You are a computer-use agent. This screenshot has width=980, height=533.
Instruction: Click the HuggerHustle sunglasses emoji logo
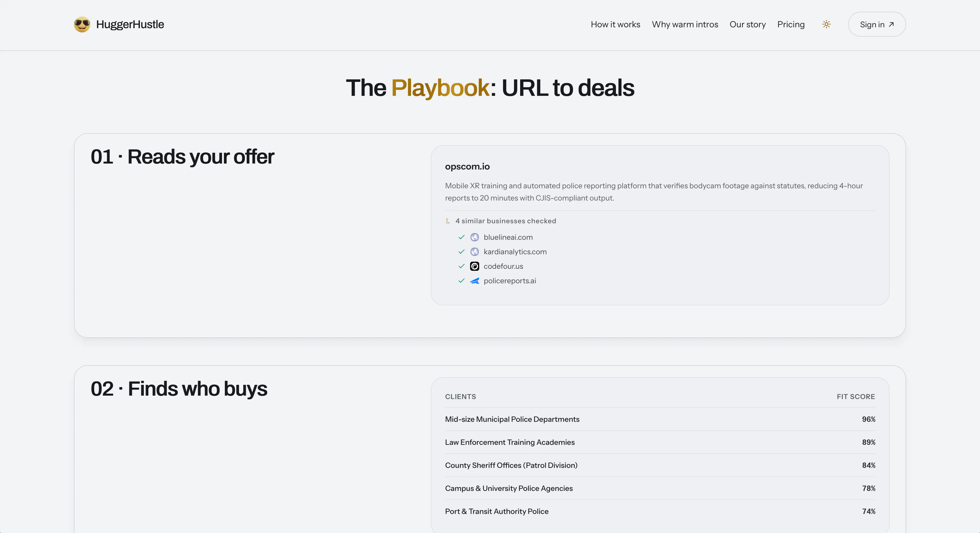tap(82, 24)
